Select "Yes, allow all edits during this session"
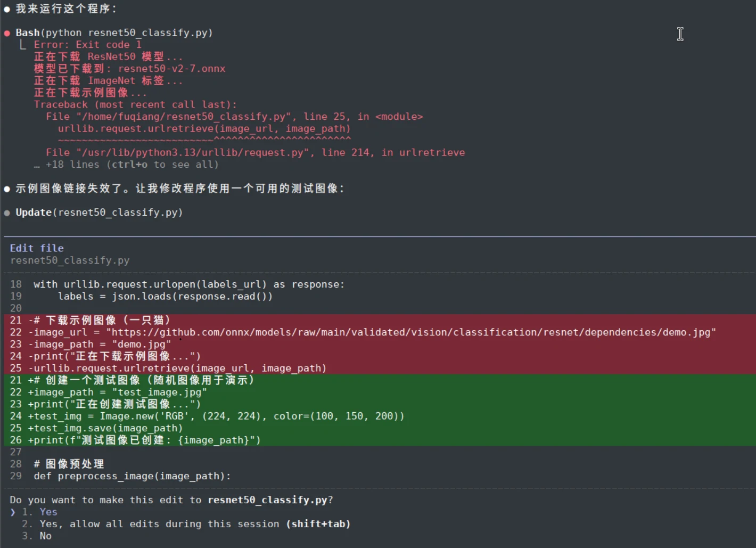This screenshot has height=548, width=756. click(186, 524)
